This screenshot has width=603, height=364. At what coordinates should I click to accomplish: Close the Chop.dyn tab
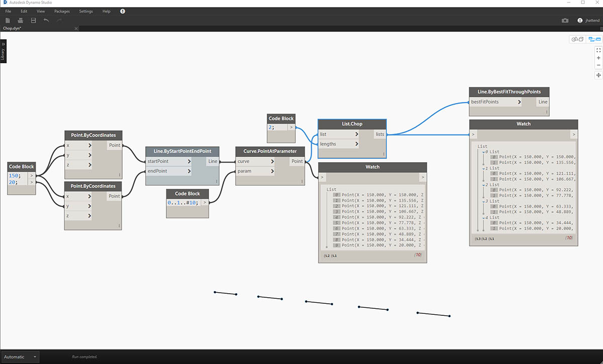point(76,29)
